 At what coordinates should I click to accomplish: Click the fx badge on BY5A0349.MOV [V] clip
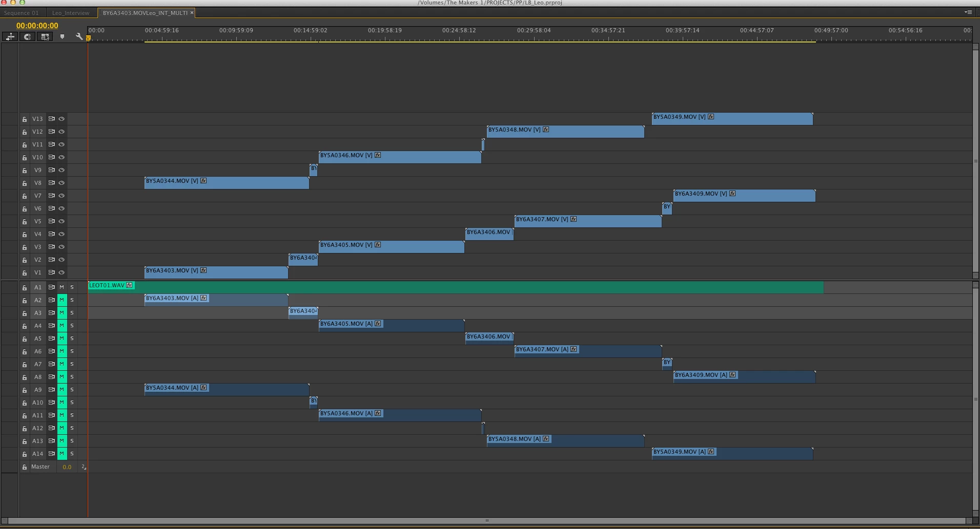pos(711,117)
